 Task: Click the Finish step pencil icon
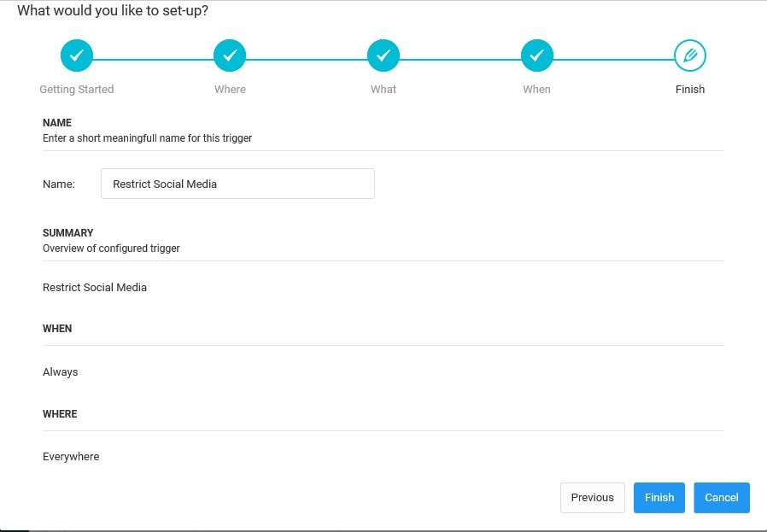click(689, 56)
